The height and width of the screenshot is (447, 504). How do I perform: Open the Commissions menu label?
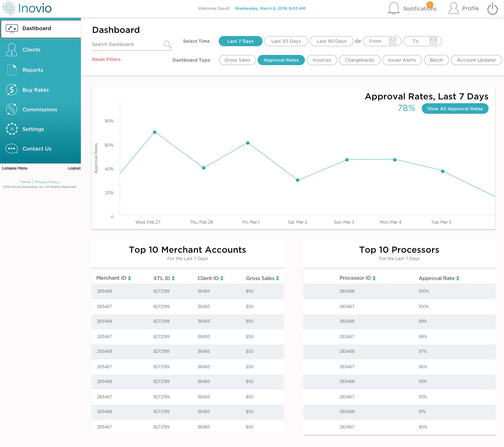[40, 110]
